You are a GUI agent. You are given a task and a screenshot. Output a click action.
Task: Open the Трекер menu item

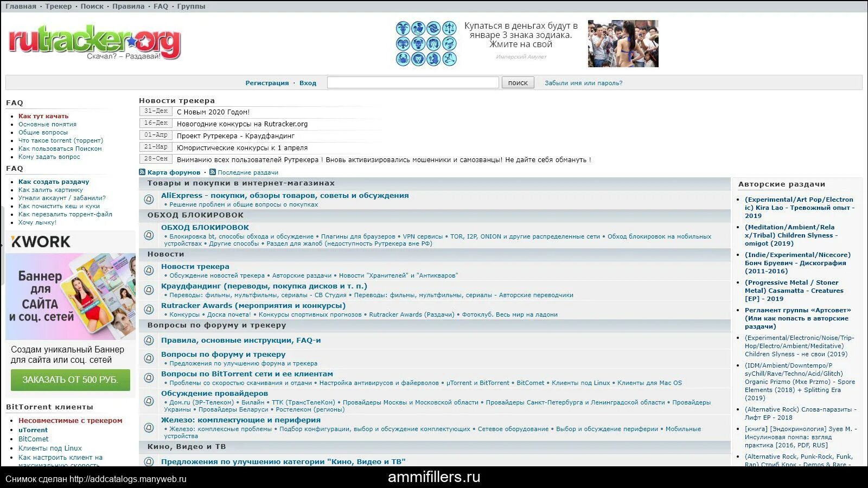click(59, 7)
